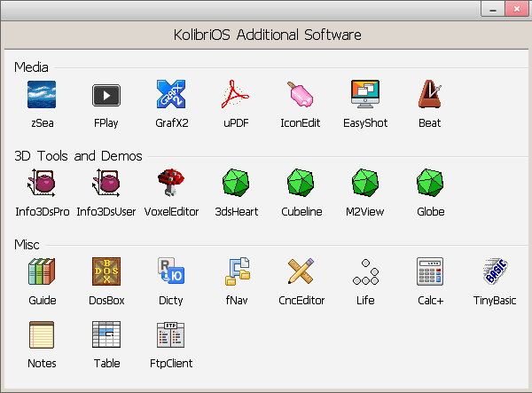Launch the FtpClient program
532x393 pixels.
tap(171, 334)
